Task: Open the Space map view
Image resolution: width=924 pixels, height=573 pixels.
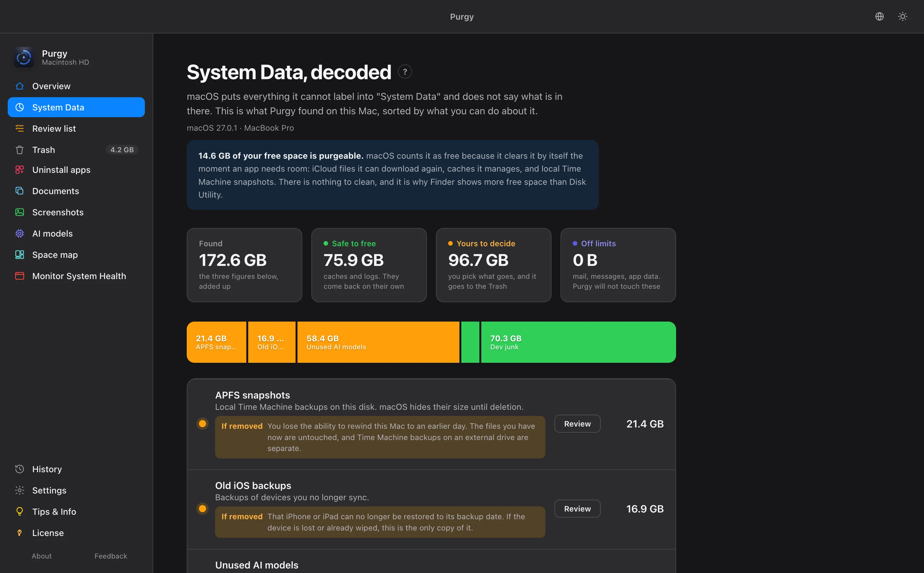Action: coord(76,255)
